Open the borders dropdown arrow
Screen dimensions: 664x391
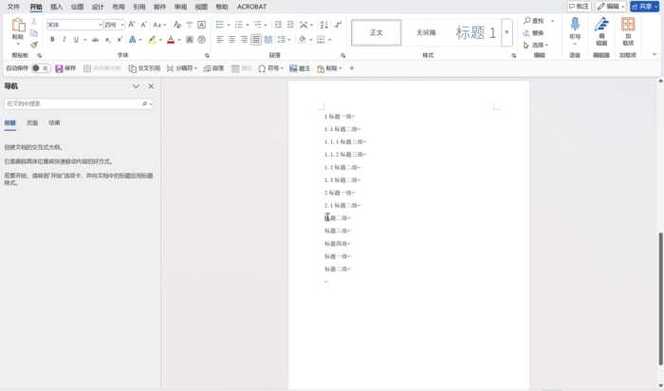pos(329,39)
